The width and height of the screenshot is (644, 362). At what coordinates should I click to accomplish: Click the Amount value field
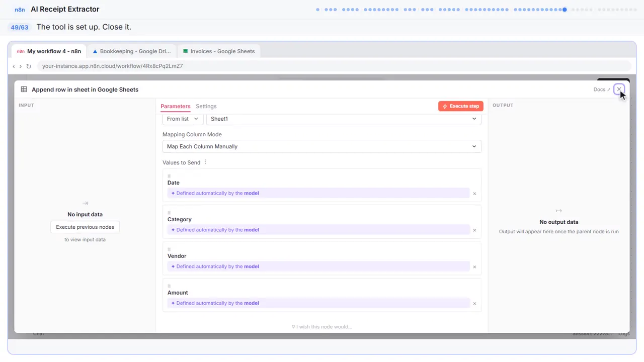click(318, 303)
